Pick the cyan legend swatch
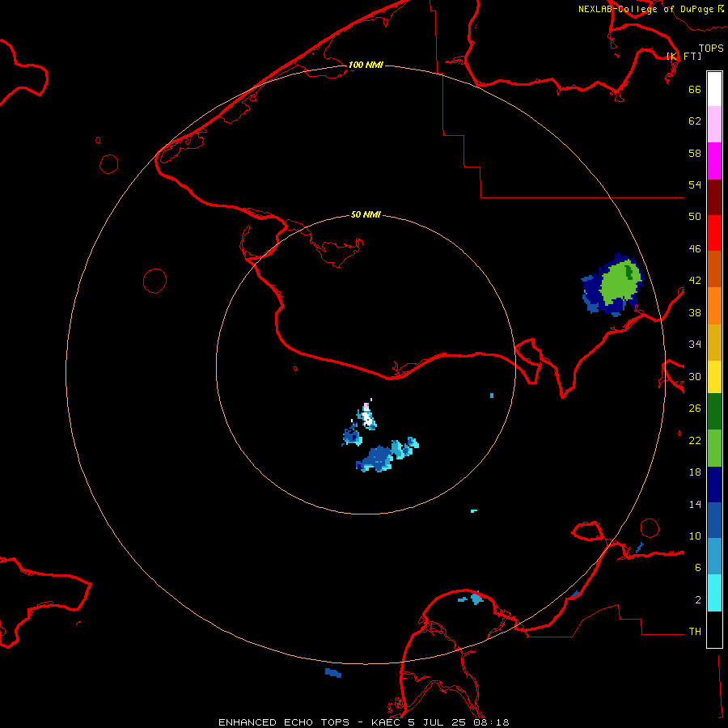Viewport: 728px width, 728px height. [714, 593]
